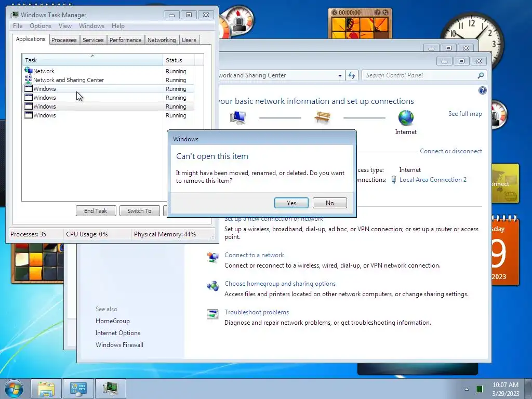Image resolution: width=532 pixels, height=399 pixels.
Task: Select the Network task row
Action: [x=108, y=71]
